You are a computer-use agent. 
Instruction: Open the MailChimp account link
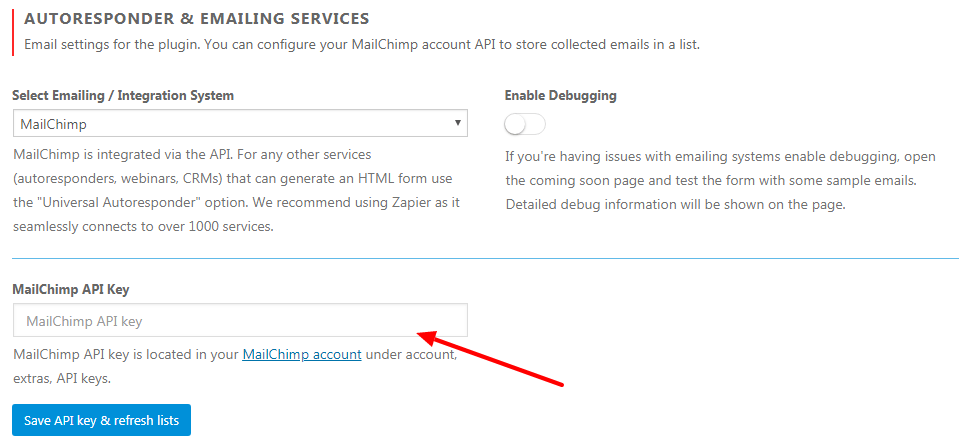click(302, 355)
